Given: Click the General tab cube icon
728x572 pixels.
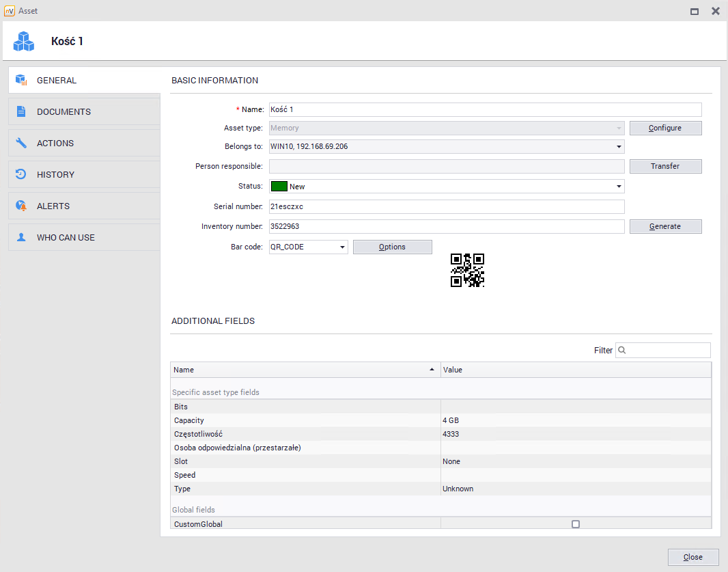Looking at the screenshot, I should point(21,80).
